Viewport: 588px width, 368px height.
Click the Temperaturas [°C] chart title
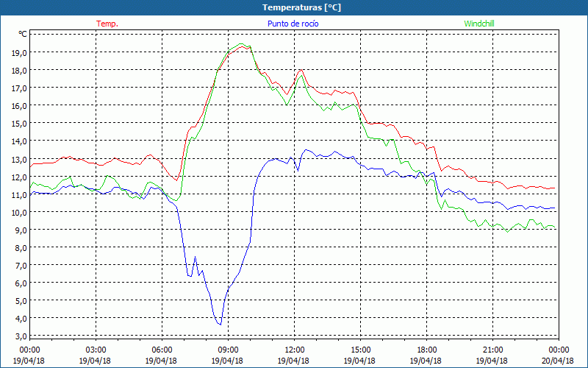301,7
